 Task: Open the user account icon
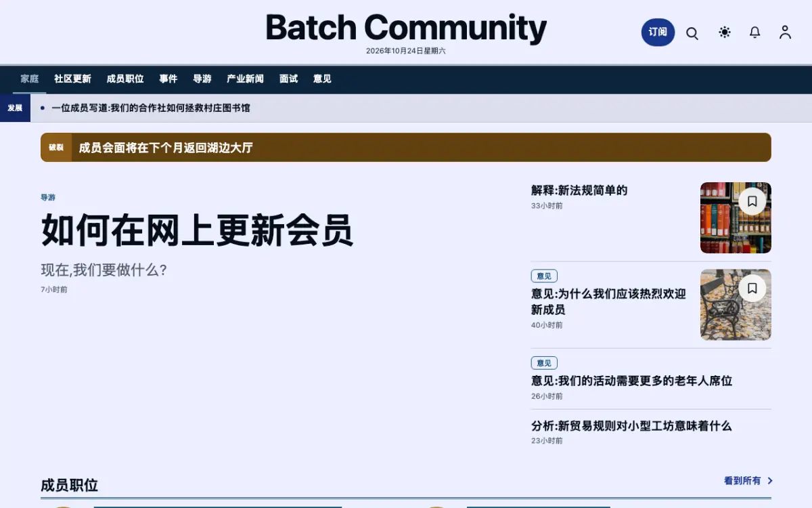[785, 33]
